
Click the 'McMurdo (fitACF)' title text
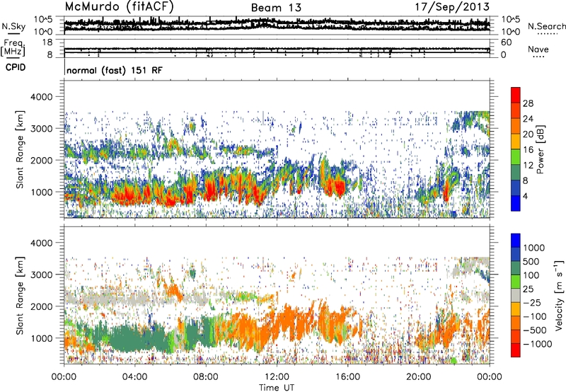pyautogui.click(x=119, y=6)
